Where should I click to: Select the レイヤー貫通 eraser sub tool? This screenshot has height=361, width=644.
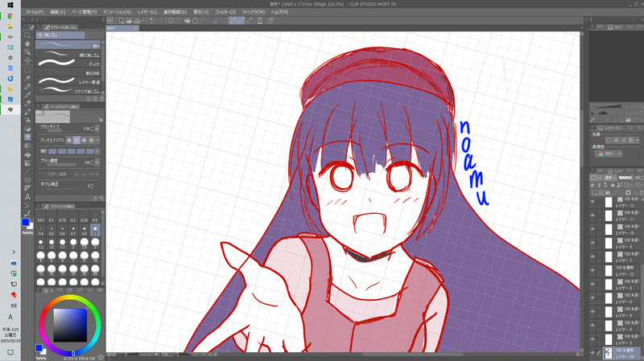[69, 82]
